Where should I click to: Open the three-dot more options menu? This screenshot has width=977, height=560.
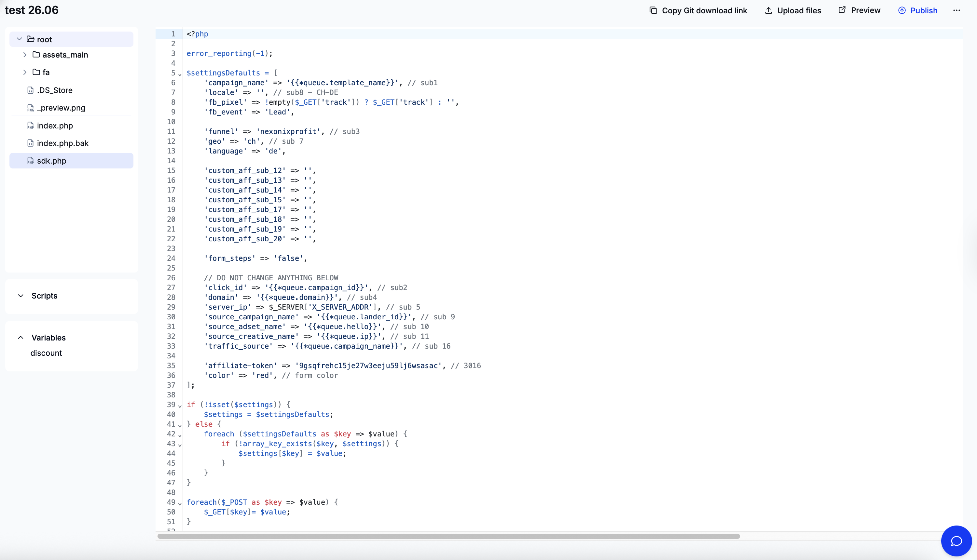coord(956,10)
